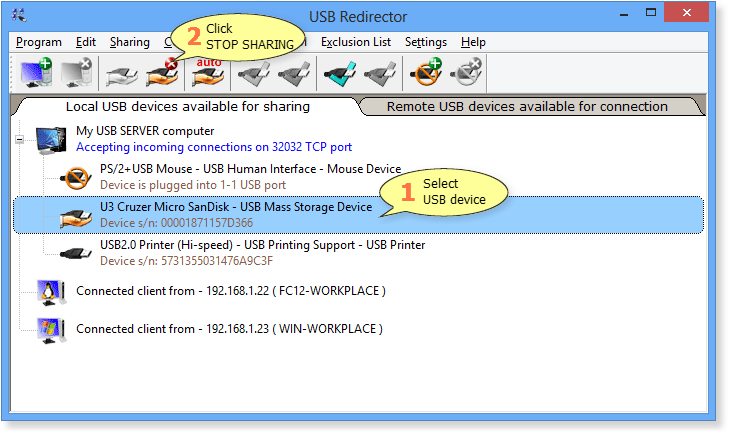Click the greyed Remove USB server toolbar icon
This screenshot has width=729, height=434.
pyautogui.click(x=77, y=73)
